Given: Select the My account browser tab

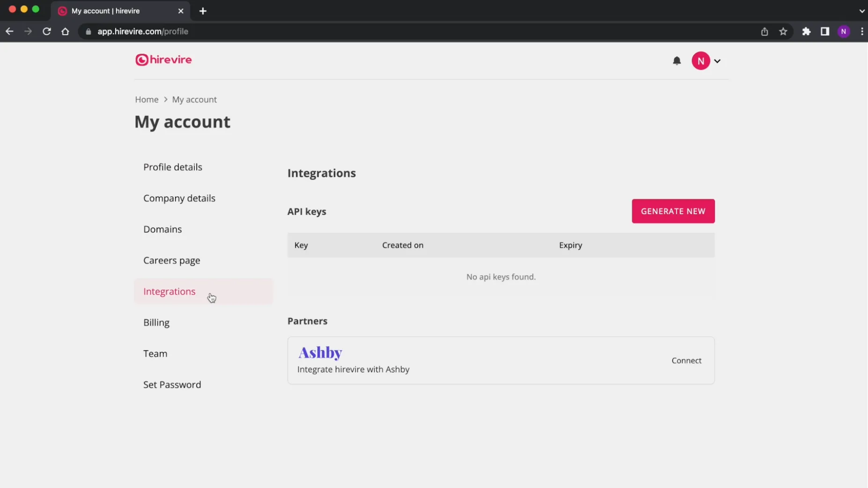Looking at the screenshot, I should click(x=120, y=11).
